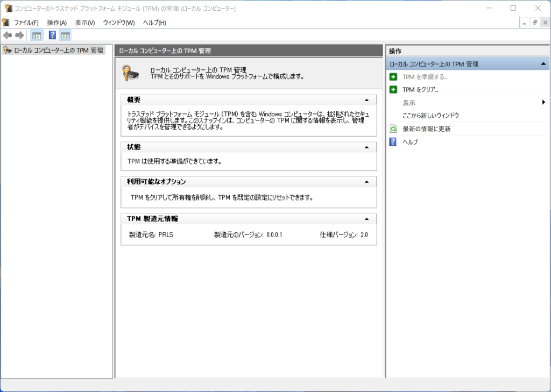Open the ファイル(F) menu
Image resolution: width=551 pixels, height=392 pixels.
pyautogui.click(x=26, y=23)
